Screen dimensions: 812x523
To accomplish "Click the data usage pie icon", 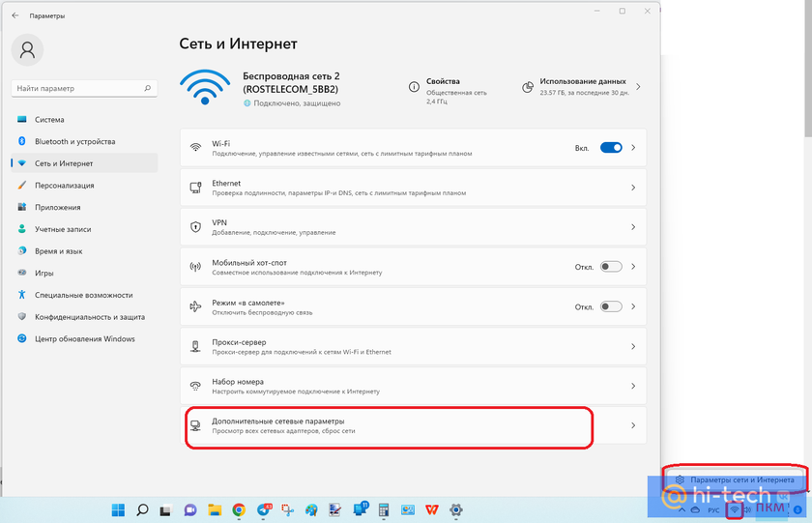I will (x=527, y=87).
